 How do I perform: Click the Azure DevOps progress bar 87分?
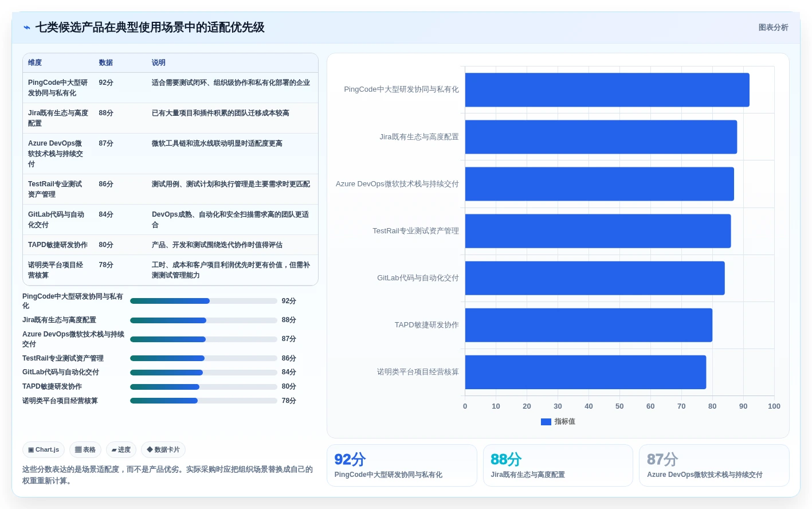[x=203, y=339]
